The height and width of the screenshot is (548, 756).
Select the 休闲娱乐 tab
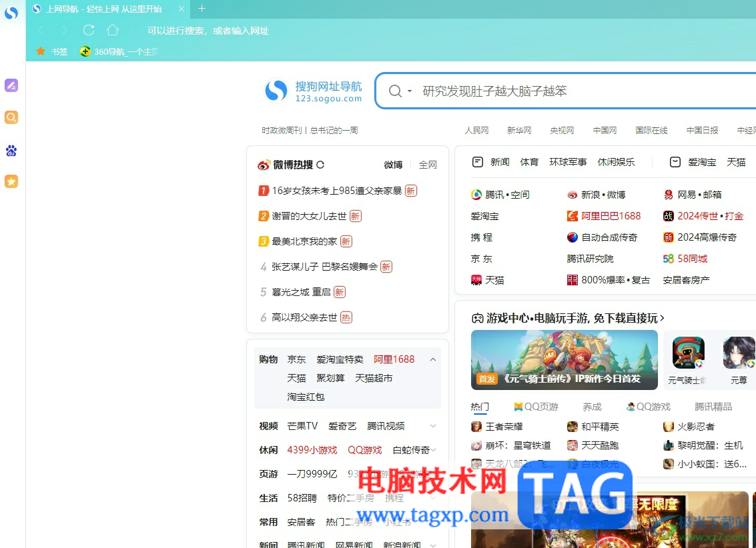pos(616,162)
